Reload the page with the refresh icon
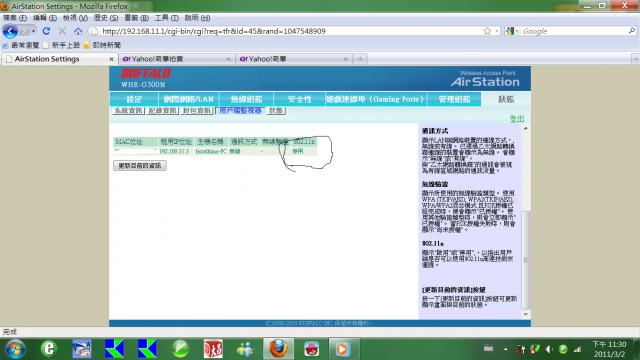This screenshot has width=640, height=360. pos(46,31)
